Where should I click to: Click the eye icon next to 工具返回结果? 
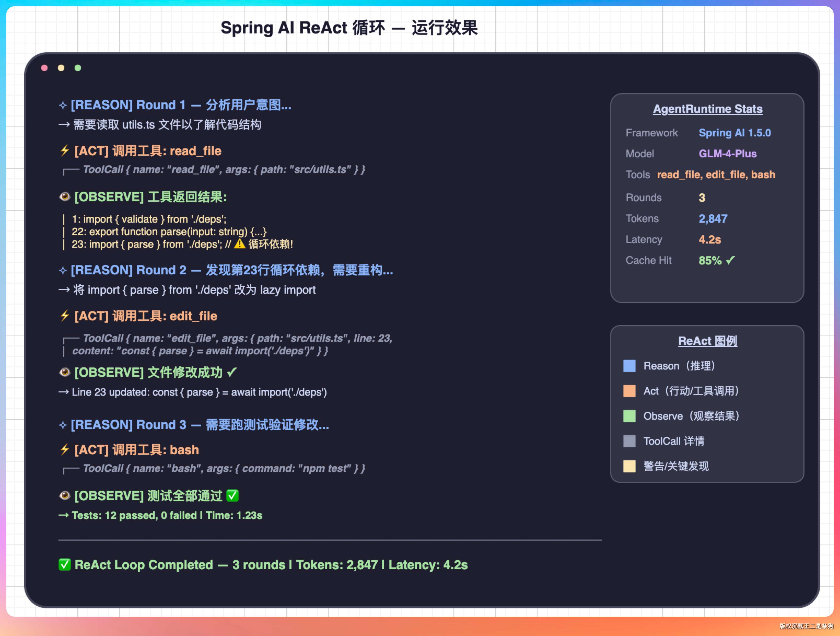(65, 196)
